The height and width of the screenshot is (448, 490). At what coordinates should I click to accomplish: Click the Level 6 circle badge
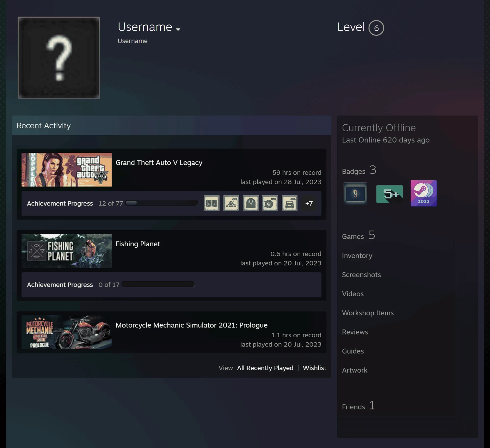pos(376,28)
